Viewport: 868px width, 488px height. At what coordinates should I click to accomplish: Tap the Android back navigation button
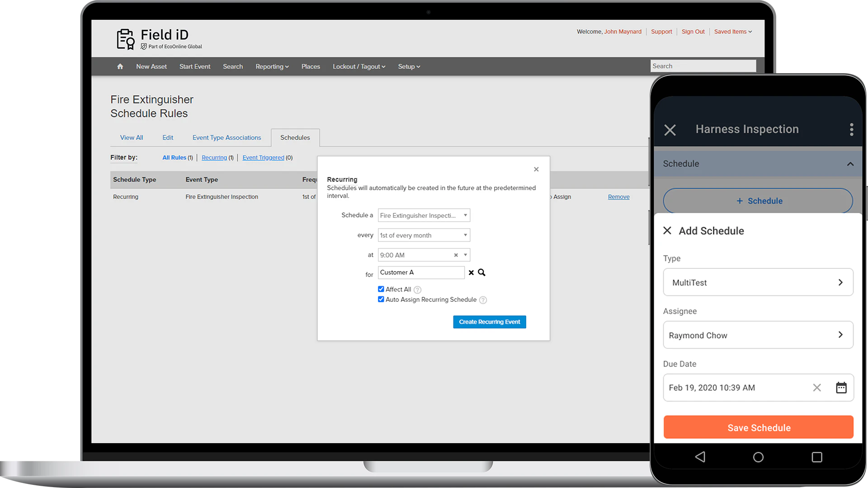coord(701,456)
